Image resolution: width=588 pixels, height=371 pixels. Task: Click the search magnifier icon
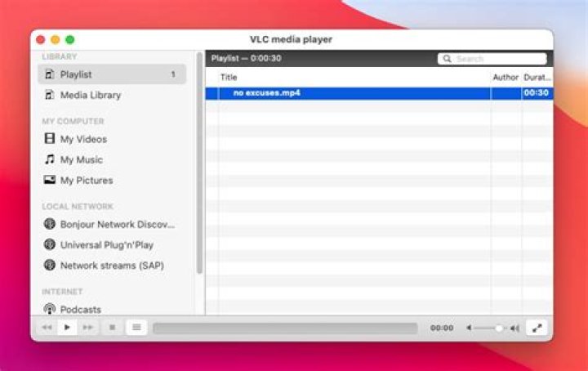pos(447,59)
